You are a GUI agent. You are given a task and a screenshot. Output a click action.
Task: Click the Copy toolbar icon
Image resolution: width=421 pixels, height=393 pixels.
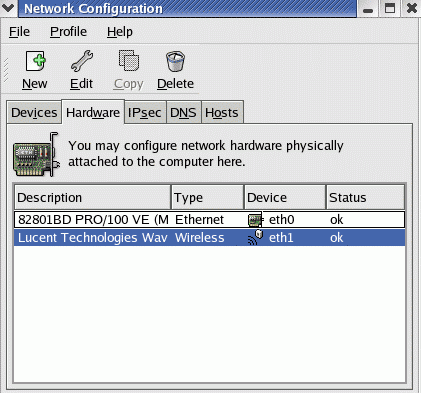129,60
